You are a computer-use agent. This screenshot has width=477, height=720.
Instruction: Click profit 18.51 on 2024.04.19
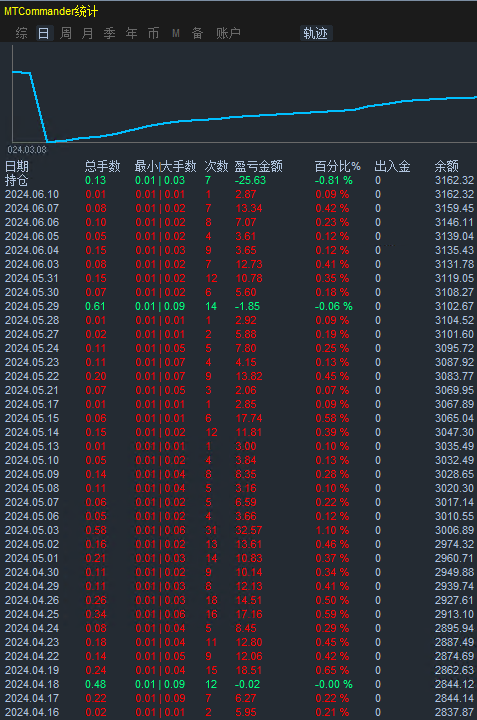(249, 670)
